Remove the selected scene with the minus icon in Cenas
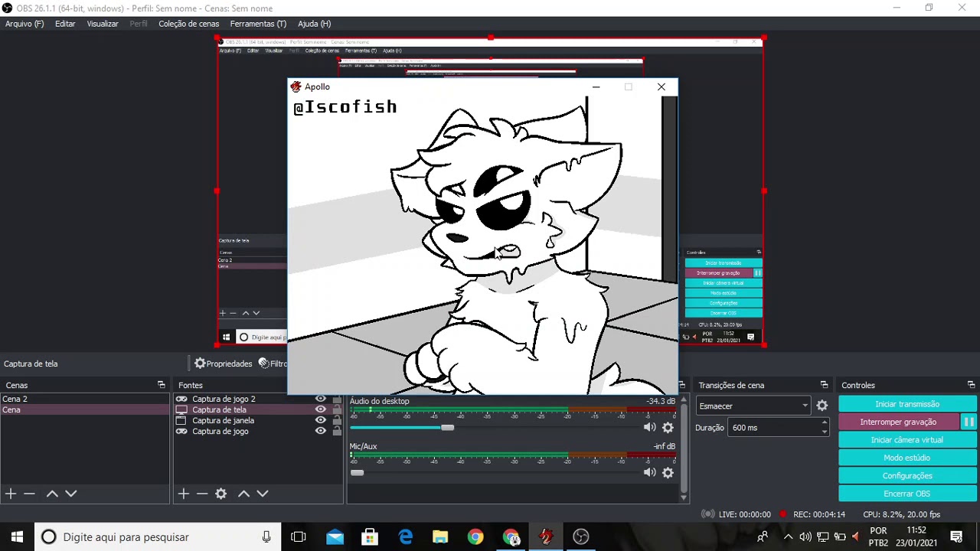 click(x=29, y=494)
